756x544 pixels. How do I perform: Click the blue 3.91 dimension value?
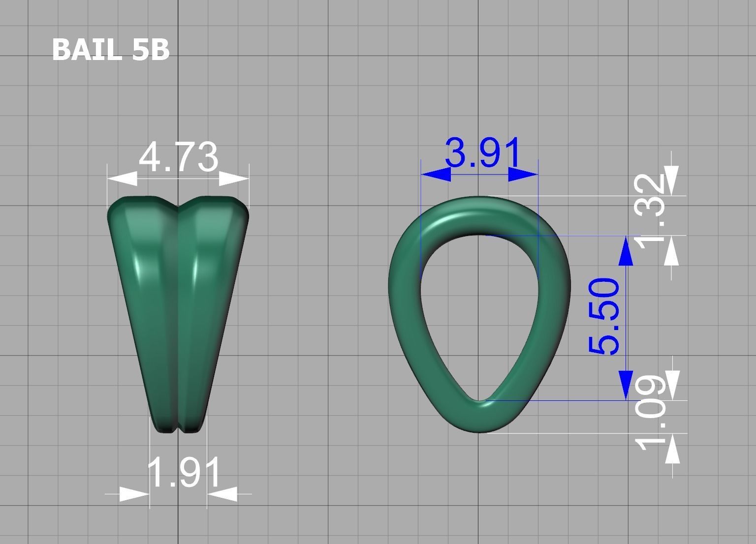[482, 152]
